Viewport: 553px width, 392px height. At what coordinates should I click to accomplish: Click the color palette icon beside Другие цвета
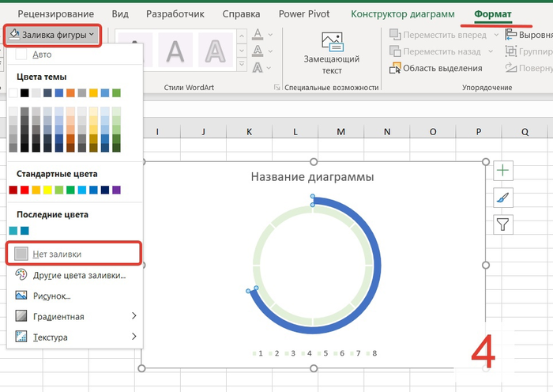click(21, 274)
